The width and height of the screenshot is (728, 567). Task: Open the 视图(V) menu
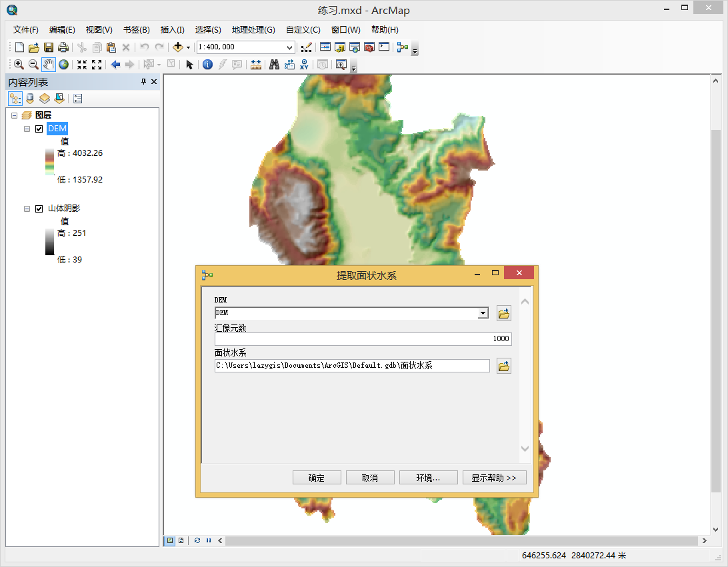[99, 30]
